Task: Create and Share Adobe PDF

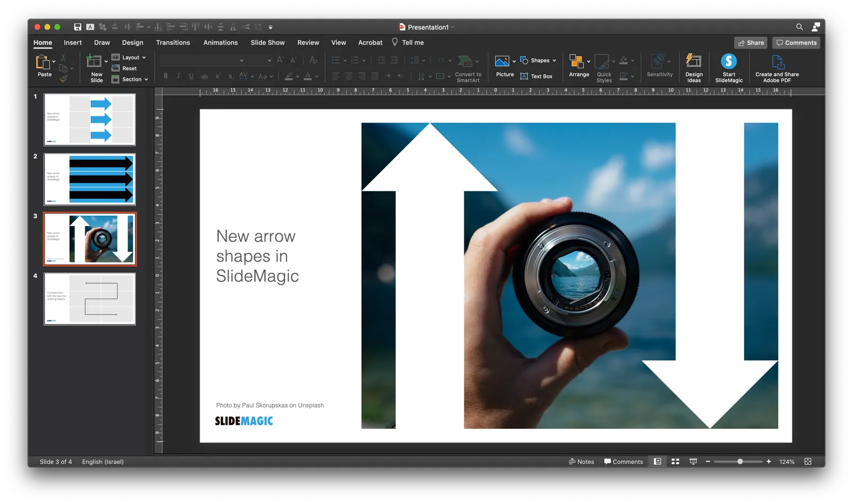Action: click(x=777, y=69)
